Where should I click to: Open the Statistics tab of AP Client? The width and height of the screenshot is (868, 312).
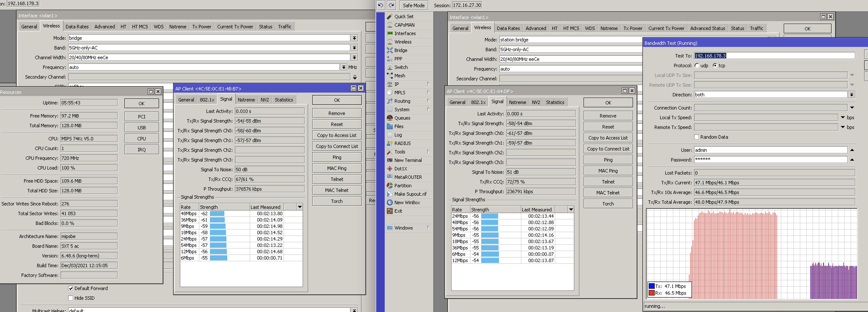[x=284, y=99]
